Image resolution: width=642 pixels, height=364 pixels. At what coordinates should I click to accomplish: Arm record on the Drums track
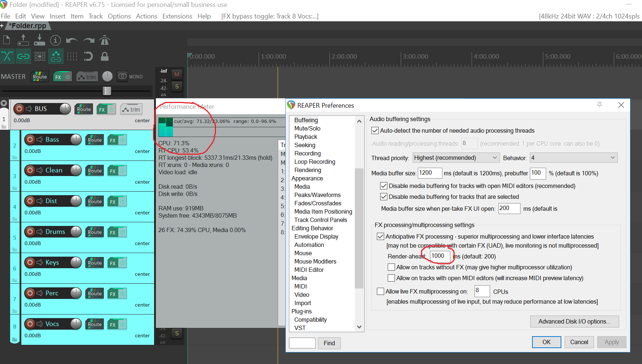pos(30,232)
